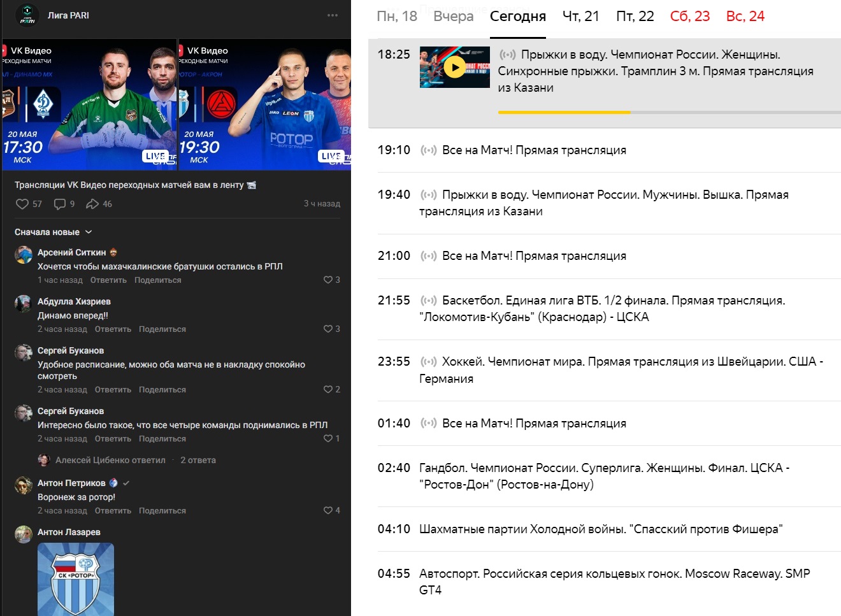Click the live icon on the 18:25 program
The height and width of the screenshot is (616, 841).
[x=508, y=55]
